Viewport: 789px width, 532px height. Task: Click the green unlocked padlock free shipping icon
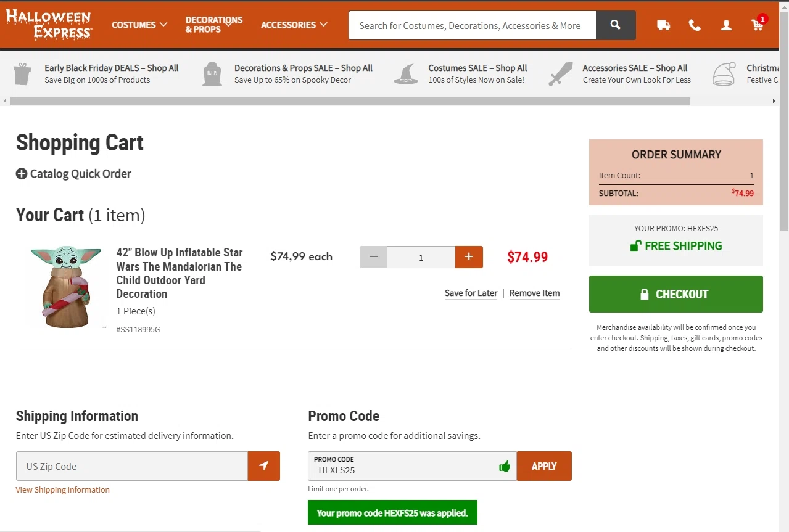635,246
